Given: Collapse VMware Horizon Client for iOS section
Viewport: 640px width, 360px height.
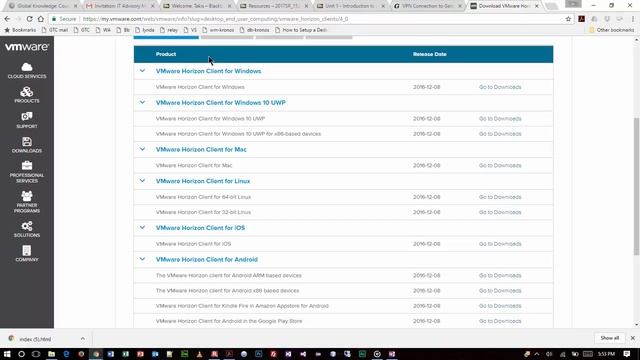Looking at the screenshot, I should tap(142, 227).
